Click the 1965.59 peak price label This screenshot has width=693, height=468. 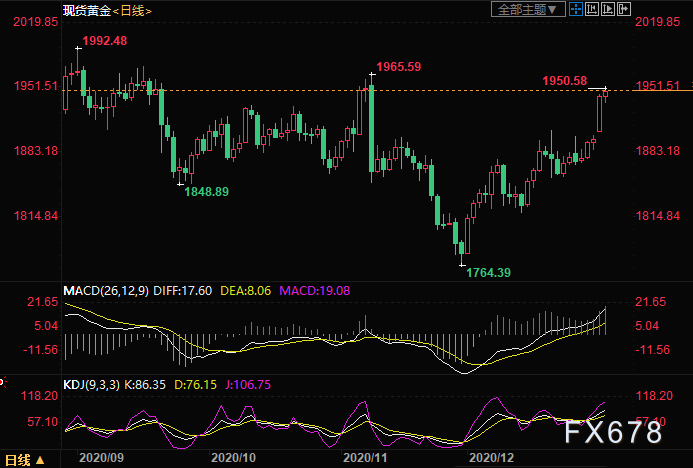coord(398,67)
